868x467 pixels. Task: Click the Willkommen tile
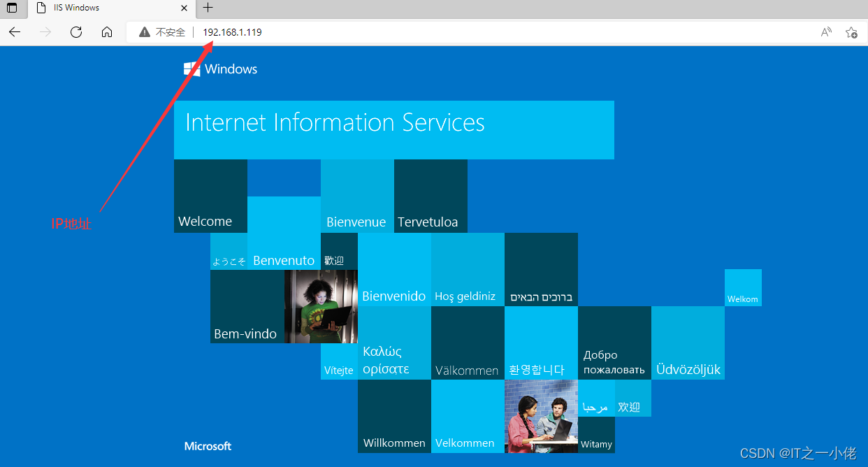pyautogui.click(x=394, y=416)
